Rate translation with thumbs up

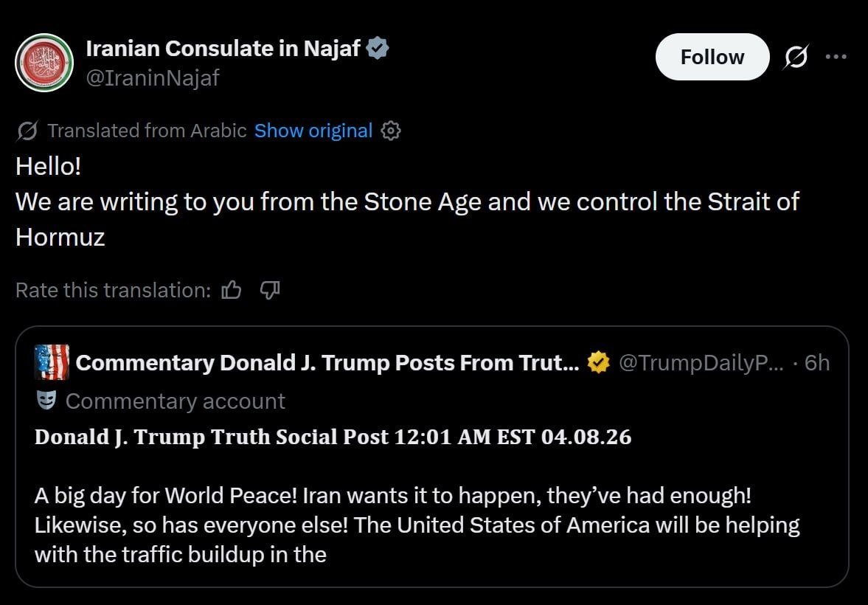pyautogui.click(x=232, y=290)
